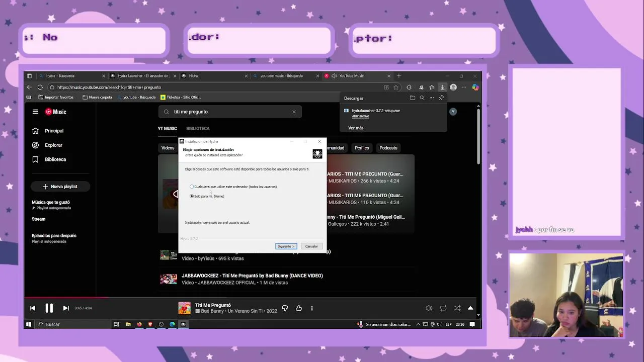The width and height of the screenshot is (644, 362).
Task: Click the now-playing album art thumbnail
Action: [185, 308]
